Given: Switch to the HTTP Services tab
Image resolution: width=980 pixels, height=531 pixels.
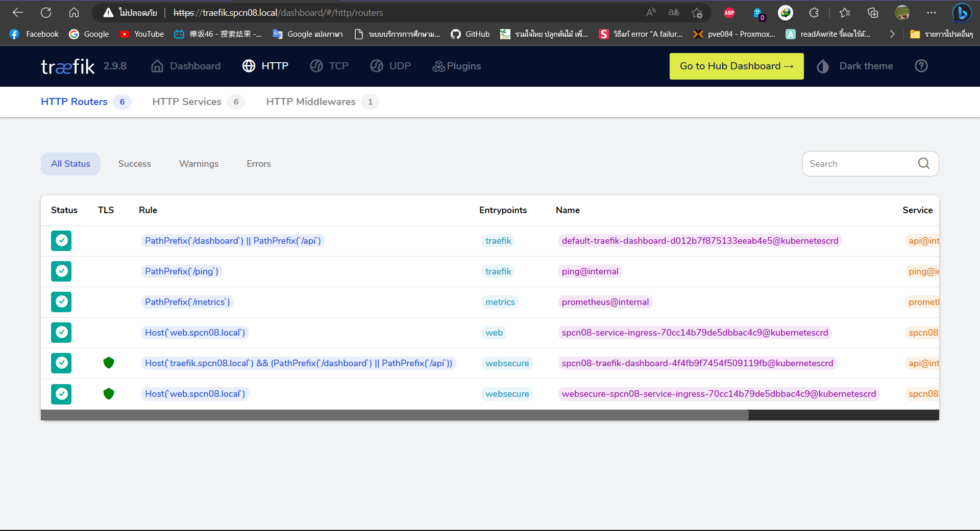Looking at the screenshot, I should click(186, 102).
